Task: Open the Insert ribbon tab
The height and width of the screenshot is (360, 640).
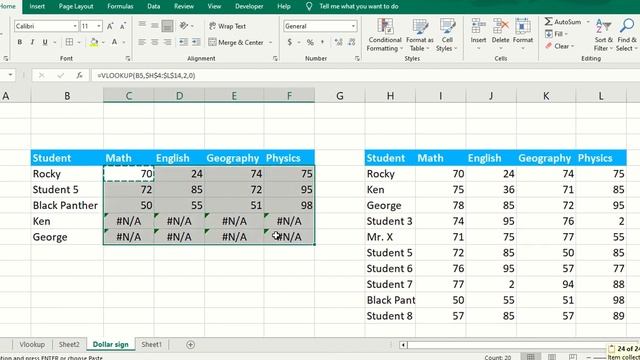Action: [x=37, y=6]
